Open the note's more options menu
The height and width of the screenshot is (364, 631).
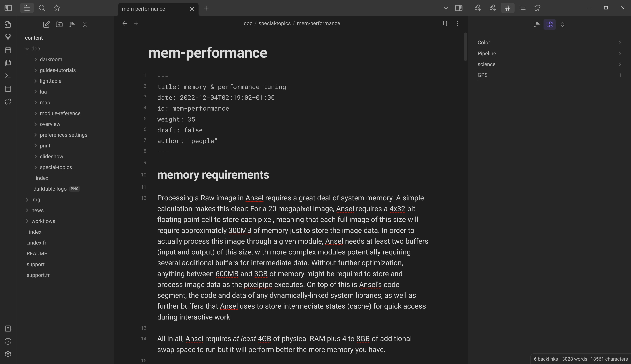coord(458,23)
